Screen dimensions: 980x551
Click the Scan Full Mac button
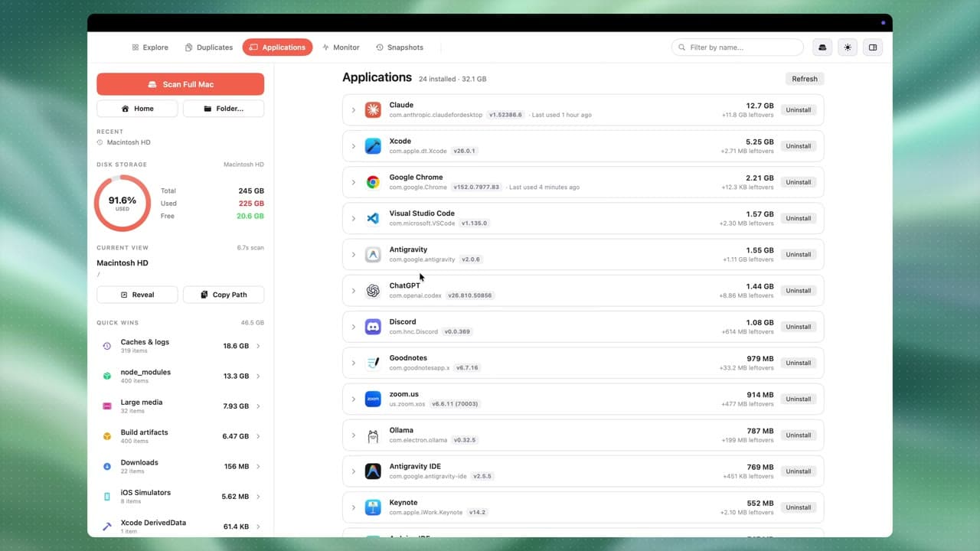point(181,84)
